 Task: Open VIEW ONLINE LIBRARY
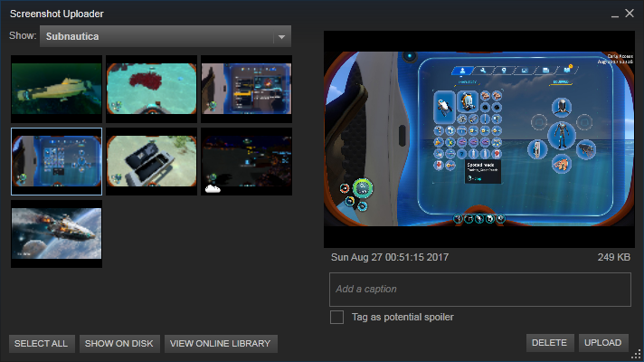click(221, 344)
